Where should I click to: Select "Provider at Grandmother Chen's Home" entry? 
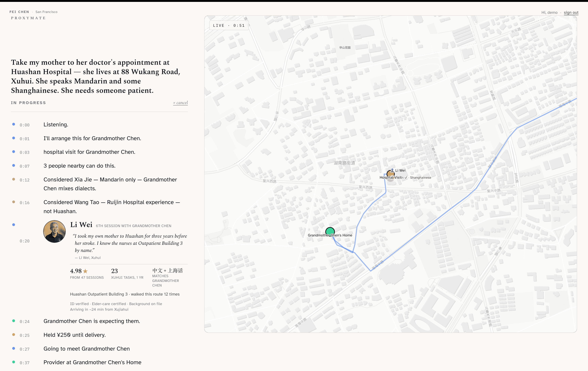coord(99,362)
